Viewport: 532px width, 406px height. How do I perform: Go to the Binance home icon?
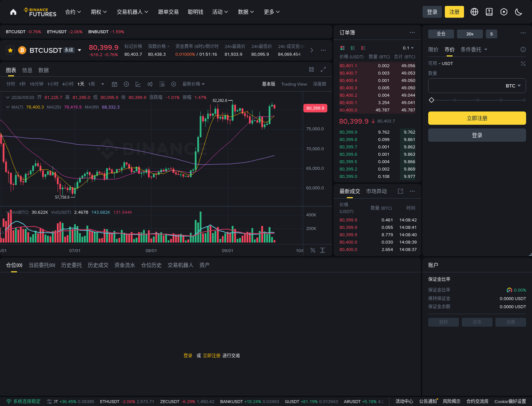[x=13, y=12]
